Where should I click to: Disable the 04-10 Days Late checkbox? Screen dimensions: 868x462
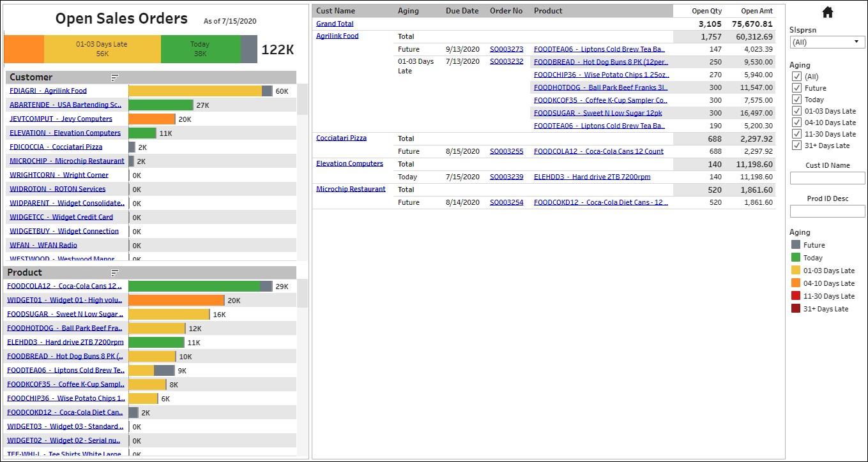point(796,123)
